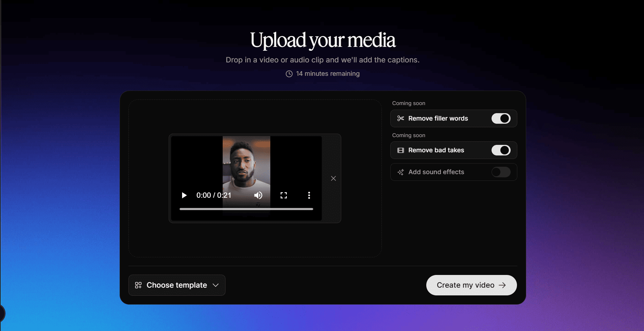Click the Remove bad takes label
The image size is (644, 331).
[436, 150]
